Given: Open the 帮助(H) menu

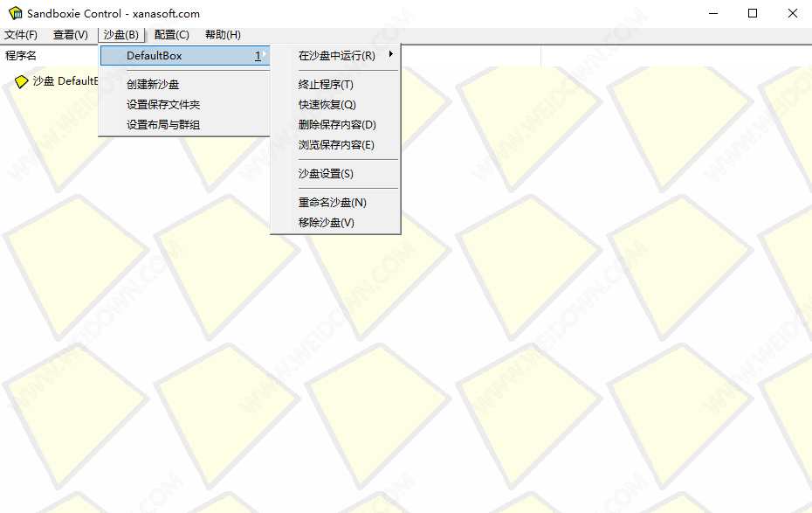Looking at the screenshot, I should click(x=223, y=35).
